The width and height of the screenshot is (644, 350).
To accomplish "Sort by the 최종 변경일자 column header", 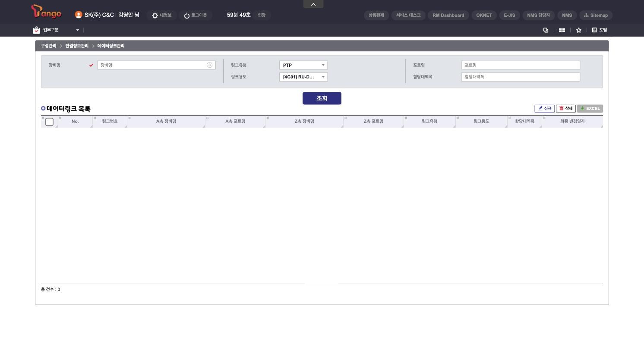I will 572,122.
